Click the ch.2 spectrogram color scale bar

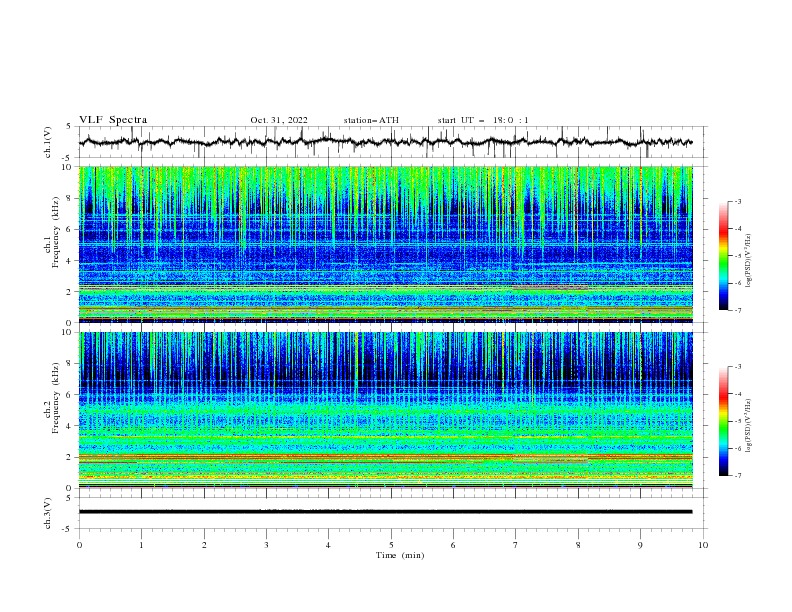(723, 421)
